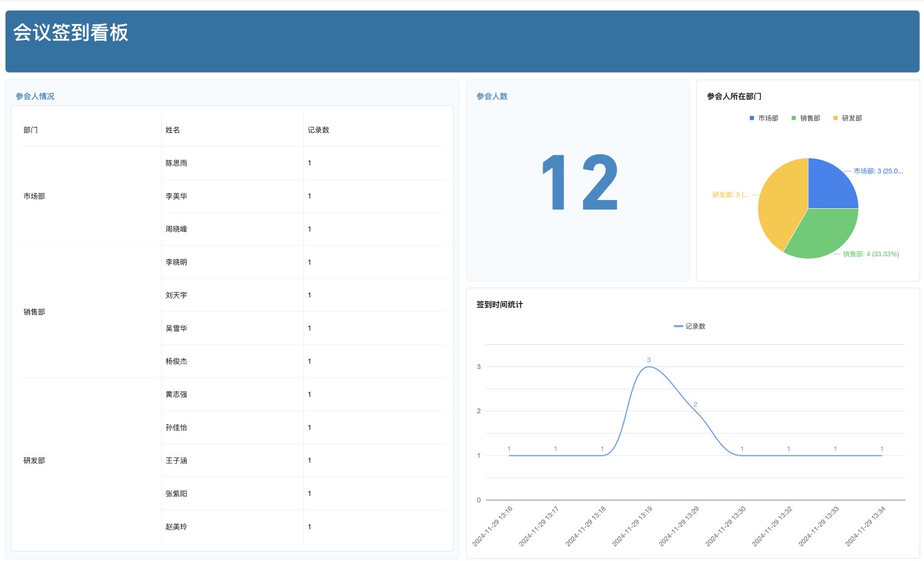The height and width of the screenshot is (561, 924).
Task: Click the 2024-11-29 13:17 axis label
Action: click(539, 527)
